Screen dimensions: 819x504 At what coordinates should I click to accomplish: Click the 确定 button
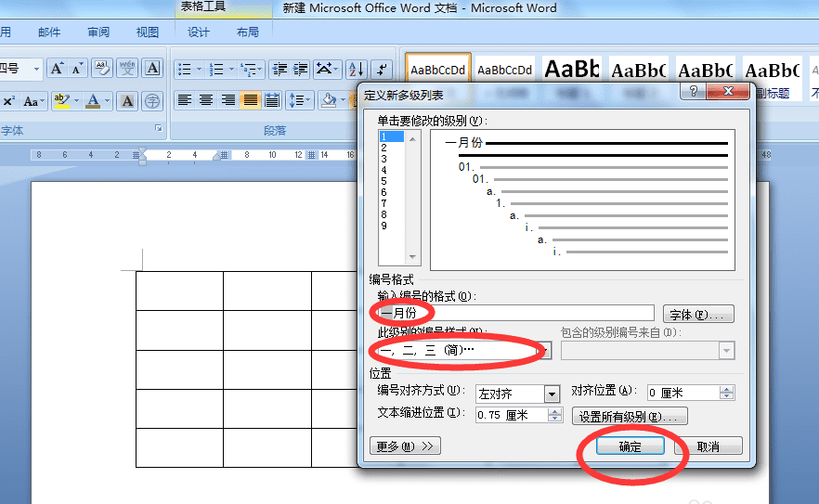pyautogui.click(x=630, y=446)
